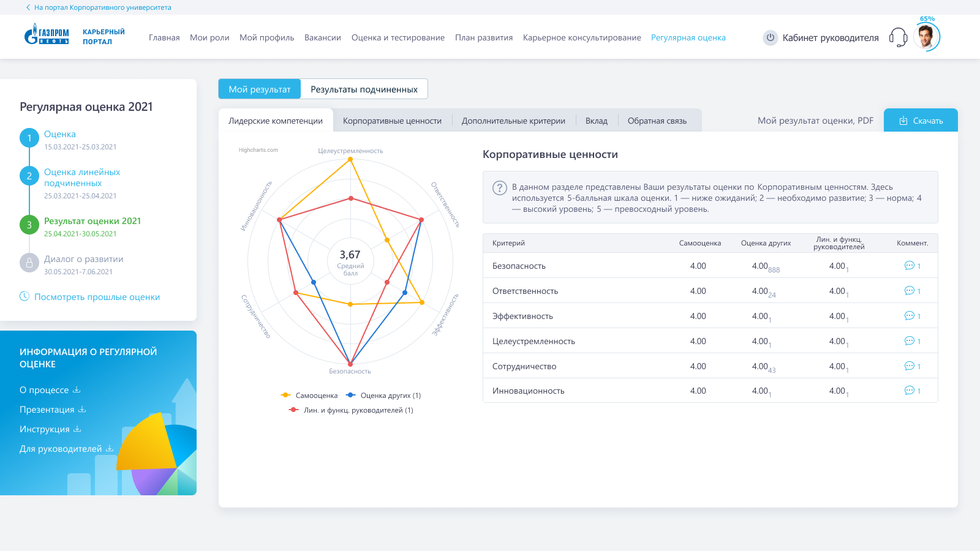Open comment icon for Безопасность row
The image size is (980, 551).
[910, 266]
